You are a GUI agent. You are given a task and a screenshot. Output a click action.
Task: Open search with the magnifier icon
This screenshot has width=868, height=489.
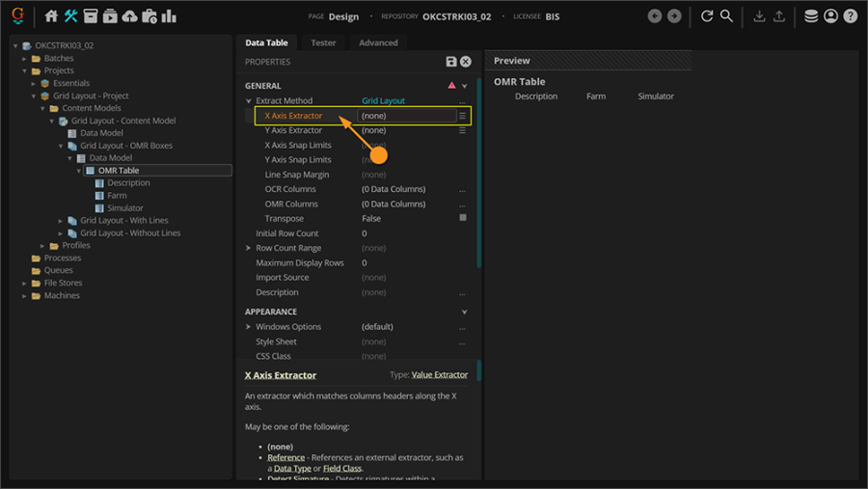pyautogui.click(x=727, y=16)
